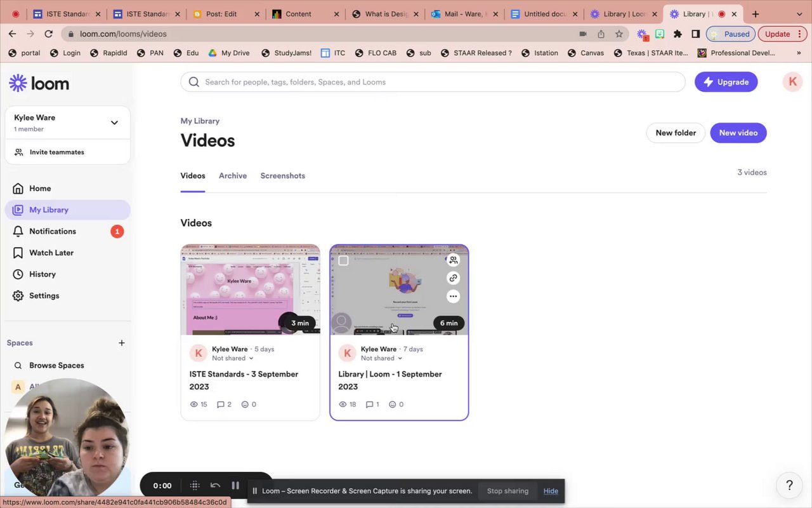Click Invite teammates
Image resolution: width=812 pixels, height=508 pixels.
pyautogui.click(x=56, y=152)
